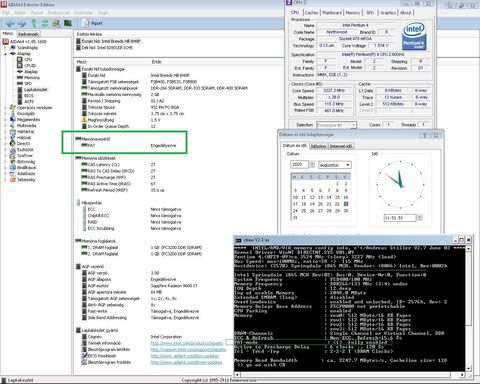Refresh the page with the green circular arrows

[x=45, y=23]
